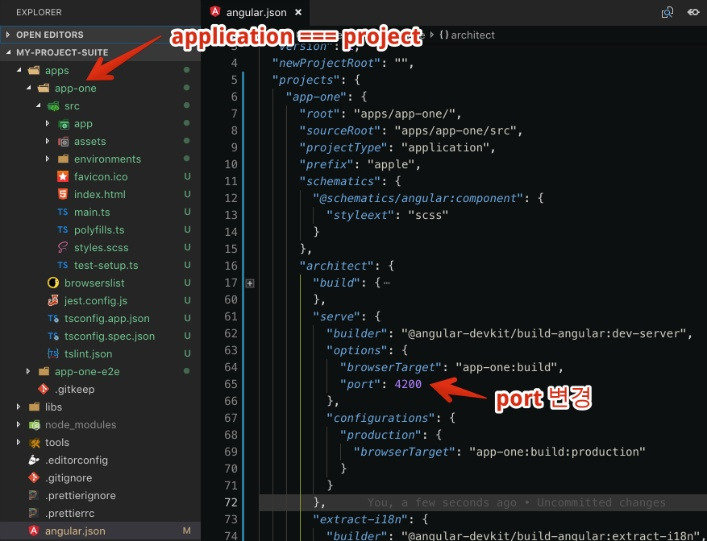707x541 pixels.
Task: Click the Jest icon of jest.config.js
Action: 53,301
